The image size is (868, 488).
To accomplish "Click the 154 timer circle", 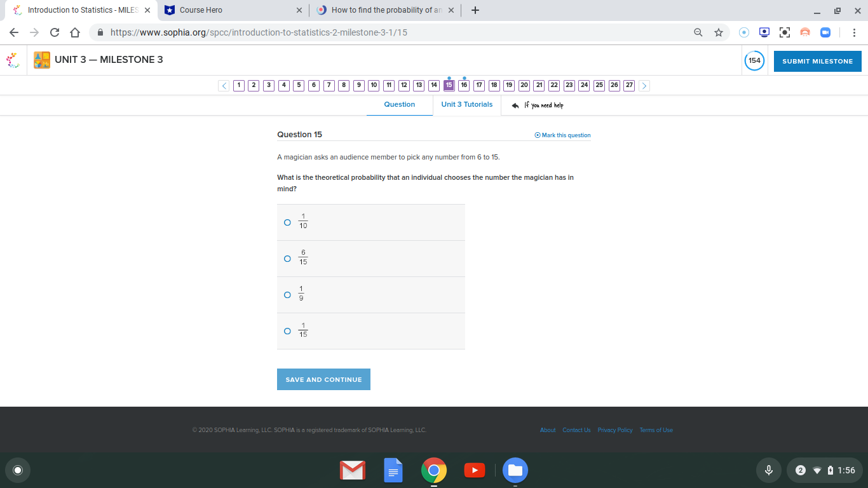I will [754, 61].
